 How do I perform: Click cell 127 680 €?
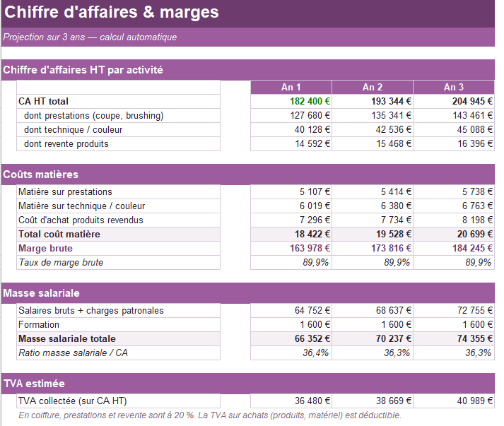[291, 115]
